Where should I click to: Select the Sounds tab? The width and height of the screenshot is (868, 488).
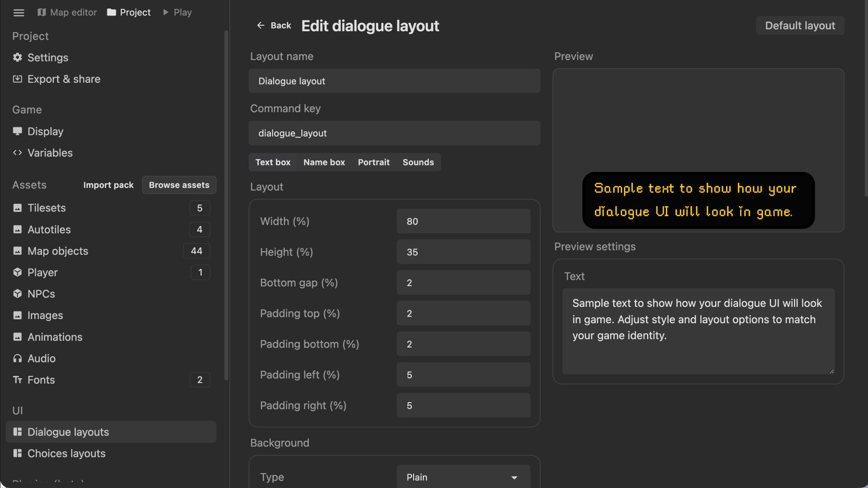point(418,162)
